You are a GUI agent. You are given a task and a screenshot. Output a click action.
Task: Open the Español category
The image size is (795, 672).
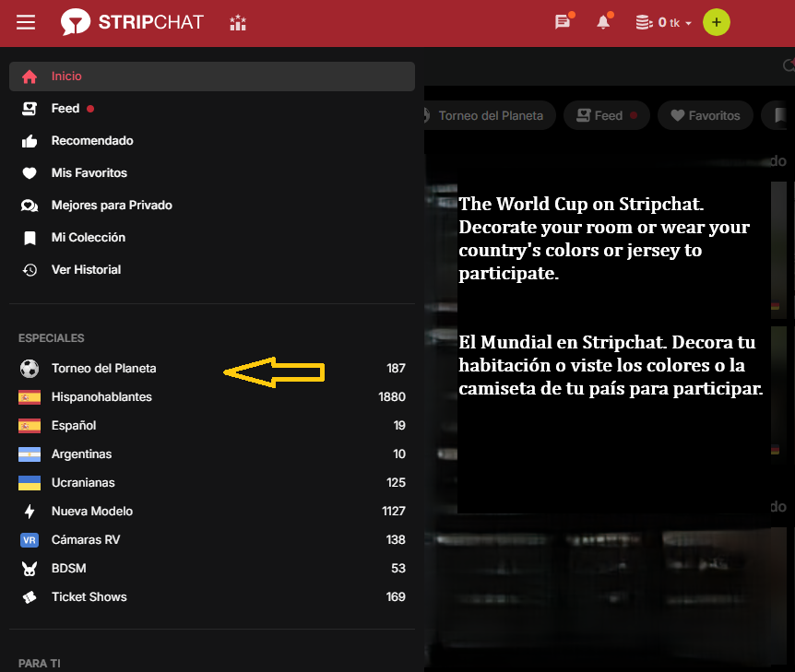click(x=212, y=426)
